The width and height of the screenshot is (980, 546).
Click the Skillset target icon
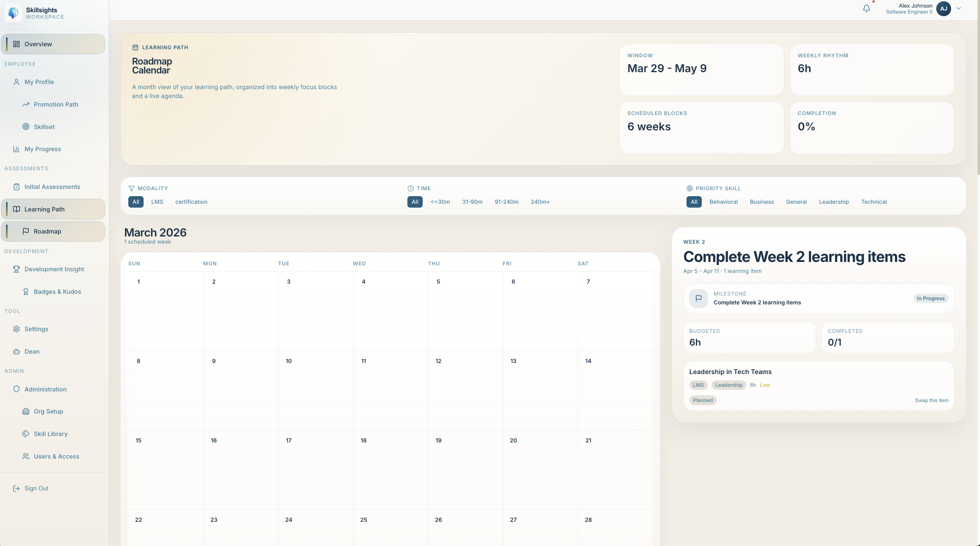[26, 127]
